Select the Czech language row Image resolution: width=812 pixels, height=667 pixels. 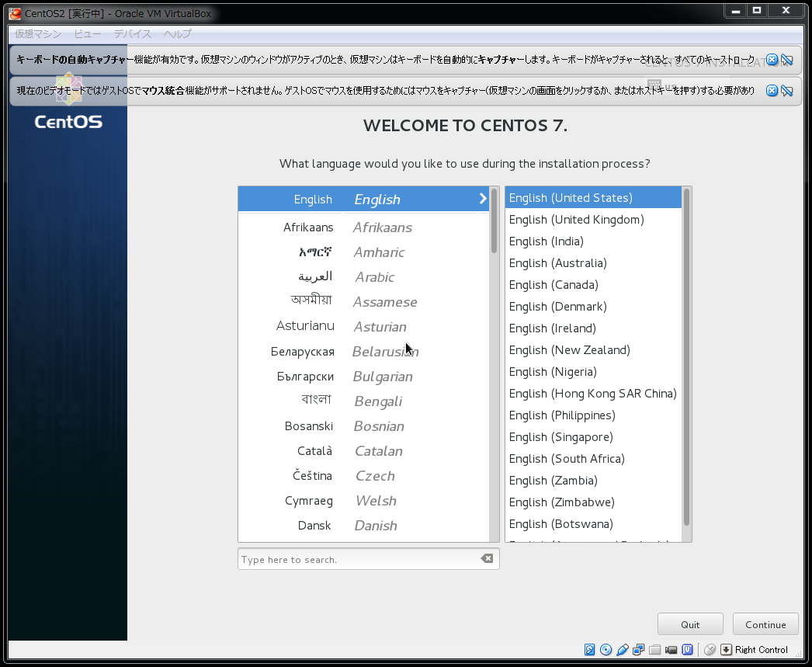(363, 476)
